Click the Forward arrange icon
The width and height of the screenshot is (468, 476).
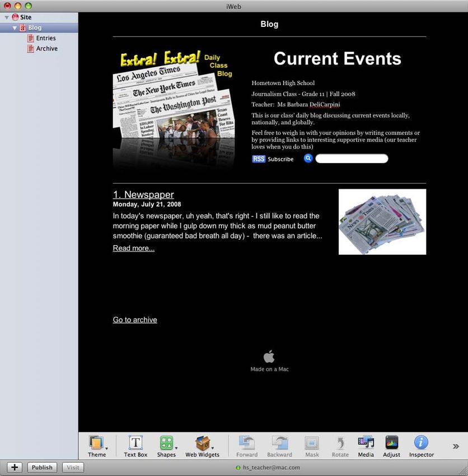point(247,443)
